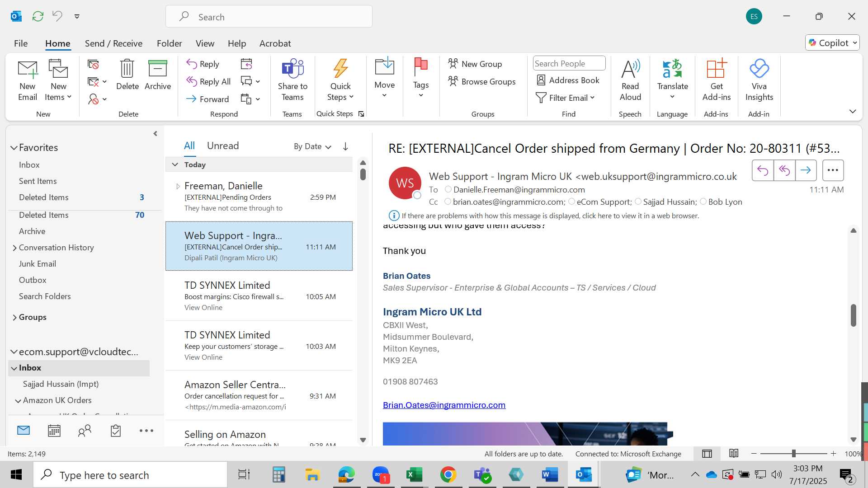Open the File menu tab
This screenshot has width=868, height=488.
(21, 43)
